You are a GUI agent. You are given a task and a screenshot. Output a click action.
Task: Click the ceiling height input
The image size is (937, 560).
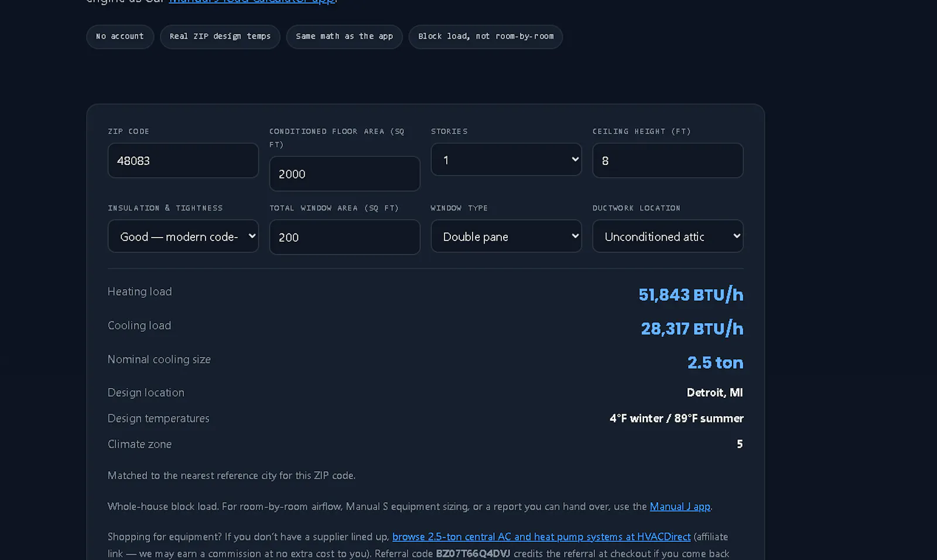click(668, 160)
